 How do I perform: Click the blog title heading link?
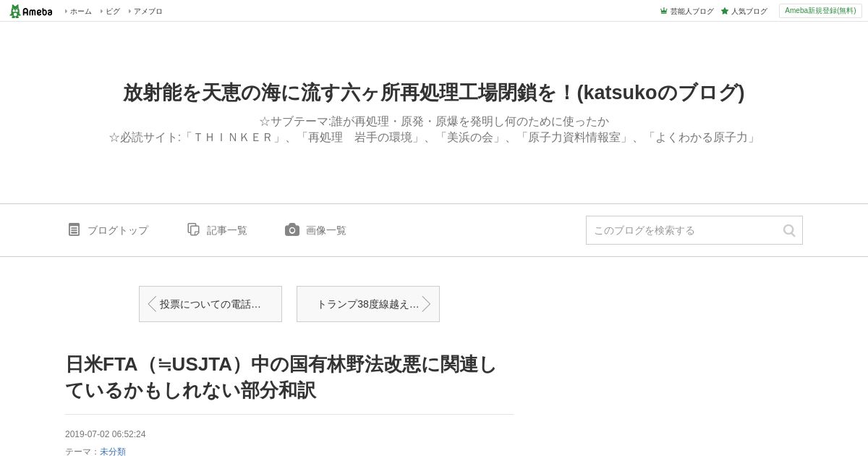pyautogui.click(x=434, y=93)
